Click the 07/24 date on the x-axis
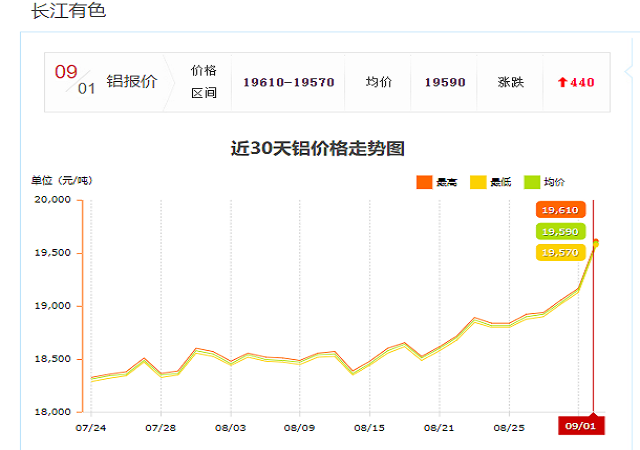 coord(91,427)
